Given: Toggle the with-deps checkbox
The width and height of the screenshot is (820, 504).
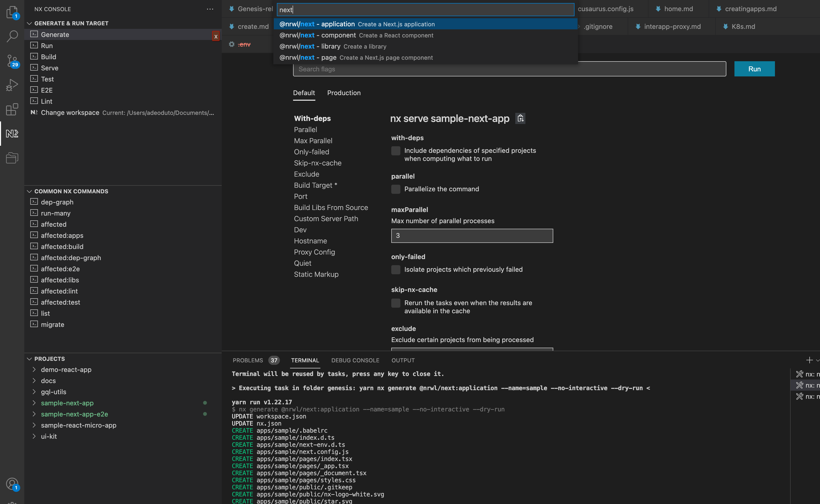Looking at the screenshot, I should [395, 151].
